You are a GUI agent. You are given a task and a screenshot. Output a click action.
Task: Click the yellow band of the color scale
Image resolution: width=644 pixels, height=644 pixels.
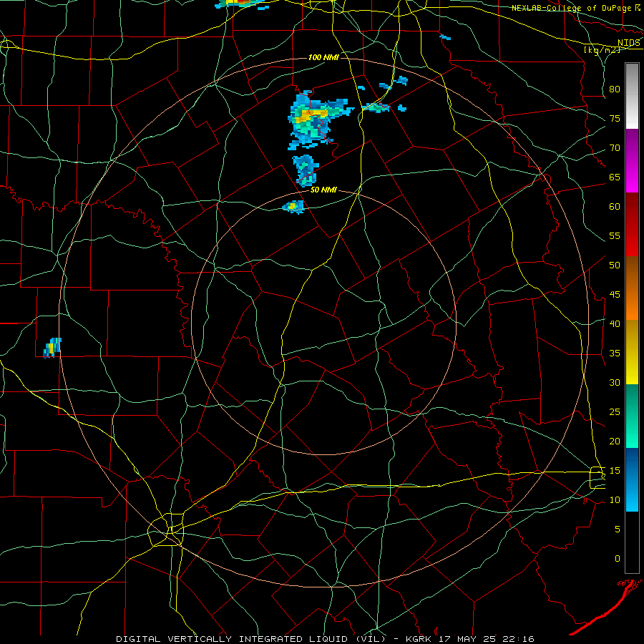tap(632, 352)
